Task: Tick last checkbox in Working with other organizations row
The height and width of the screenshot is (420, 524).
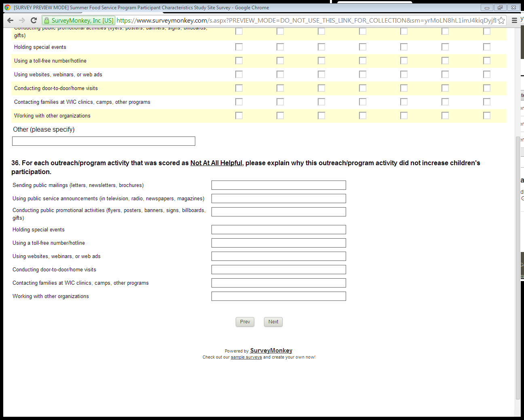Action: coord(487,116)
